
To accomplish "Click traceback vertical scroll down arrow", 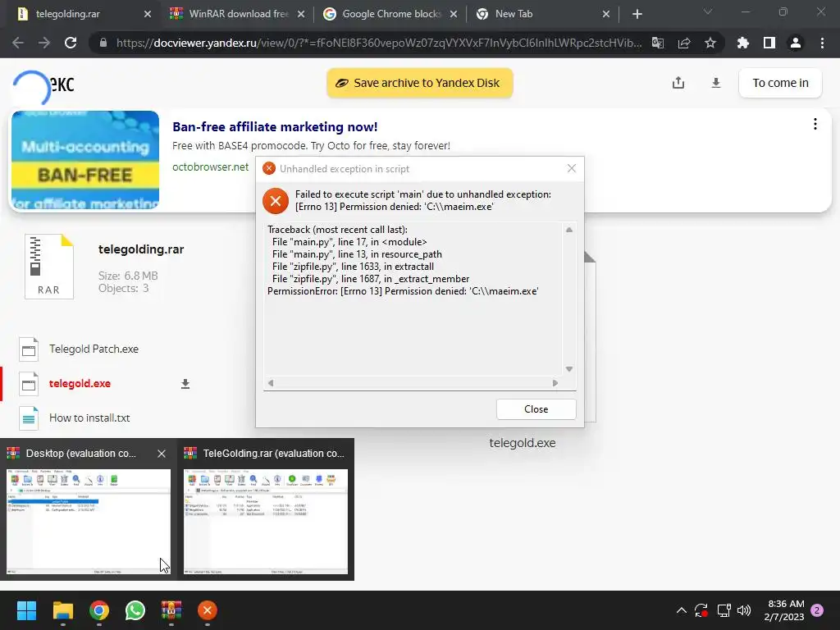I will [569, 369].
